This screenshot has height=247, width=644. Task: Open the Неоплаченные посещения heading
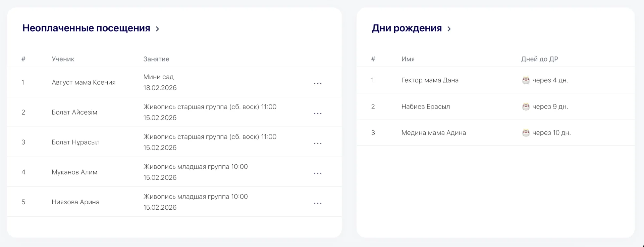(x=86, y=28)
